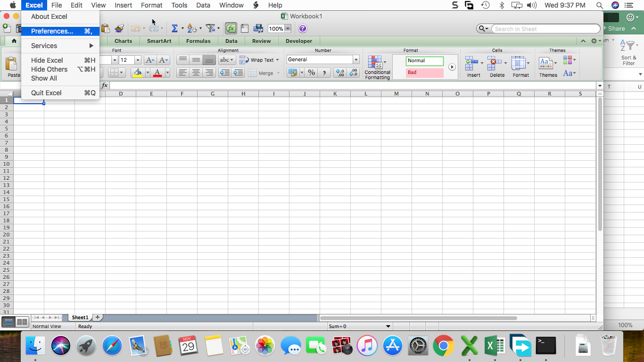
Task: Open the Review ribbon tab
Action: [262, 41]
